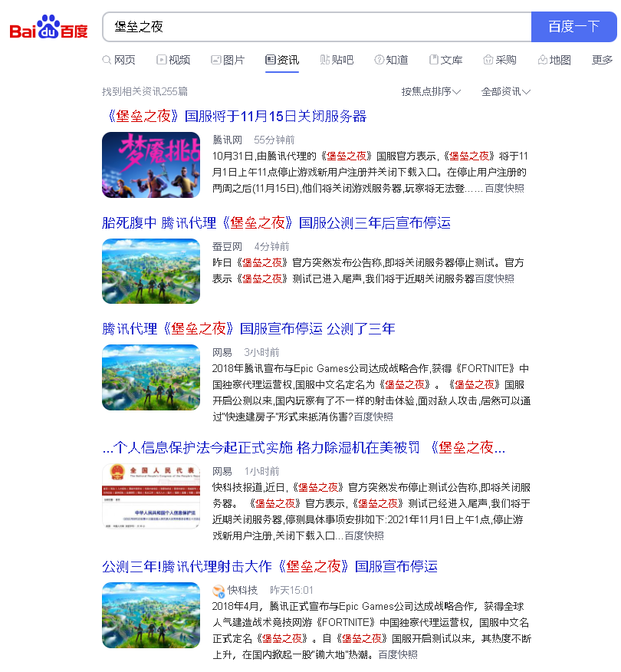Click the 百度快照 link in 腾讯网 result
Screen dimensions: 621x672
504,188
